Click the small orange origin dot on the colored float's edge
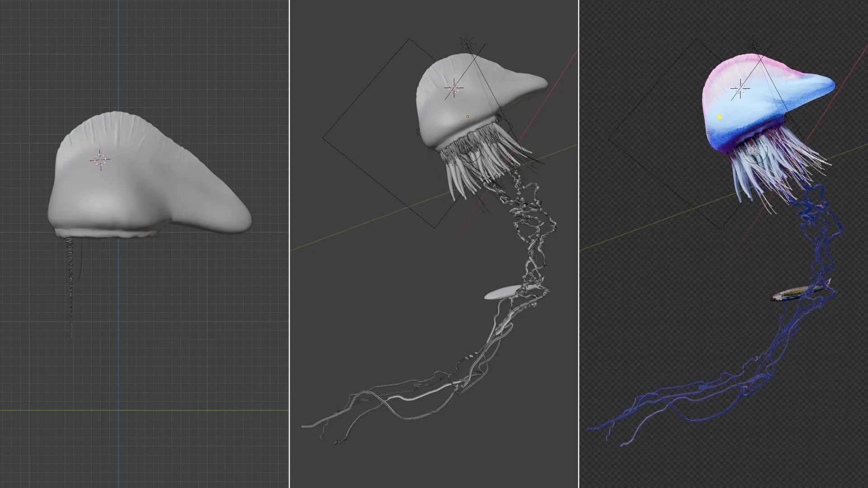The image size is (868, 488). coord(708,133)
